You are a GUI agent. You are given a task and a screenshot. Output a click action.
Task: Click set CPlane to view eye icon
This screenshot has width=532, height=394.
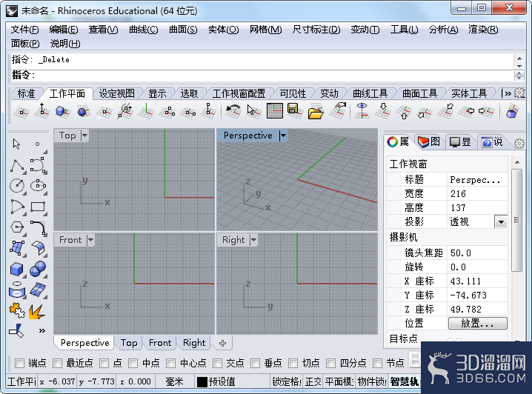point(362,111)
